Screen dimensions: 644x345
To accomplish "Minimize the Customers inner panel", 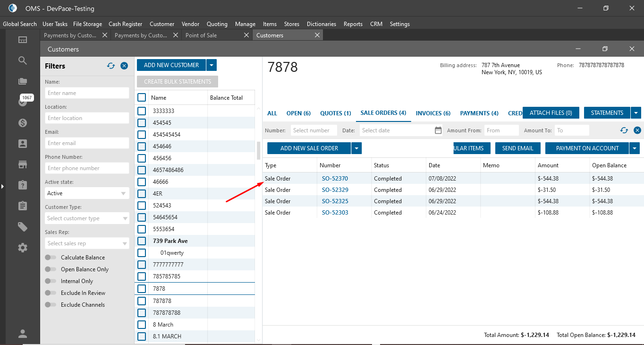I will coord(577,49).
